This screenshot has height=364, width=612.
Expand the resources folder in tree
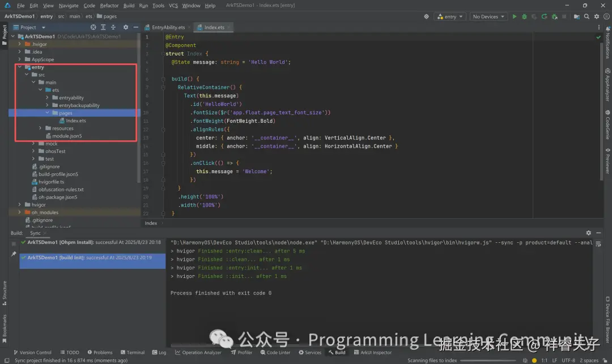pos(40,129)
